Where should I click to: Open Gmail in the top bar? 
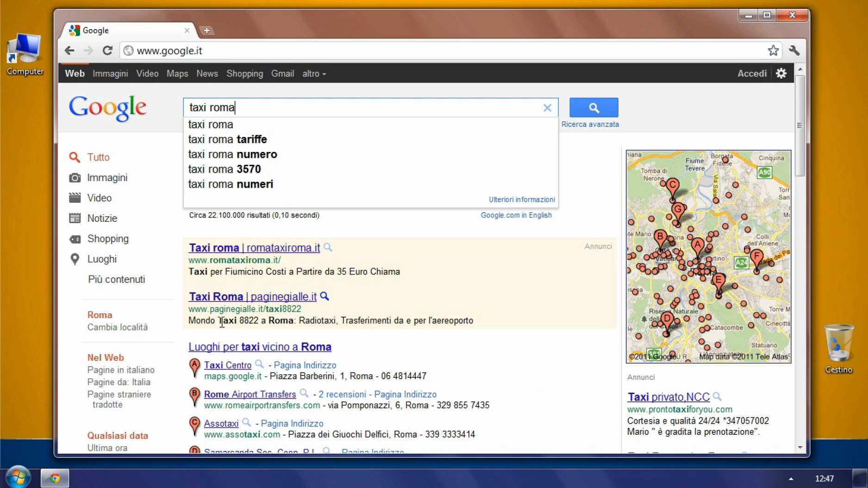[x=282, y=74]
